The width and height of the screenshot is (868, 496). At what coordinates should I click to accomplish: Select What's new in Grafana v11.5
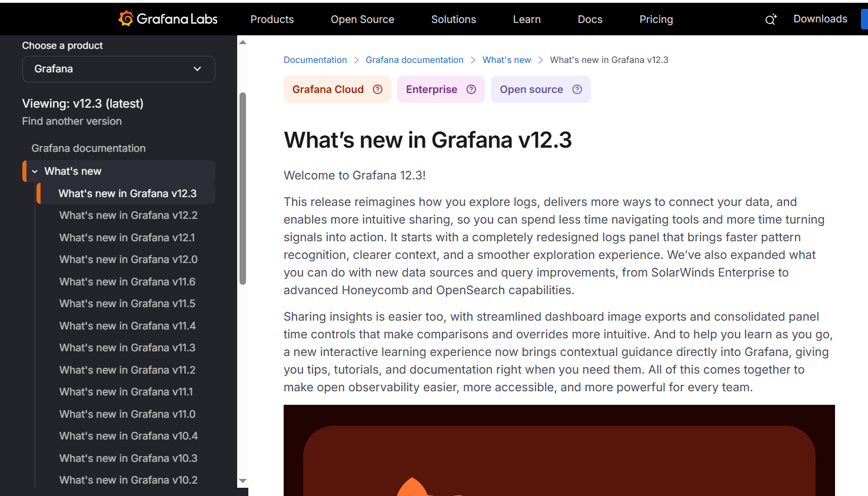(x=127, y=304)
